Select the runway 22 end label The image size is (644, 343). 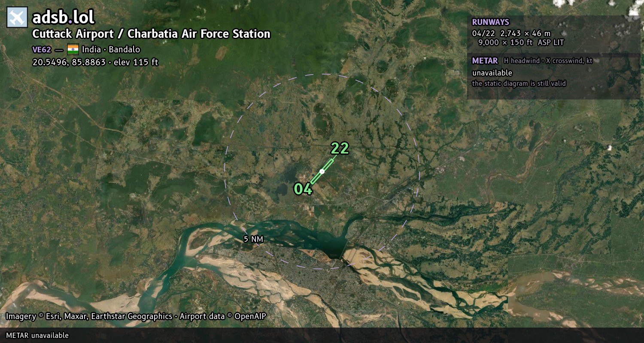[340, 148]
